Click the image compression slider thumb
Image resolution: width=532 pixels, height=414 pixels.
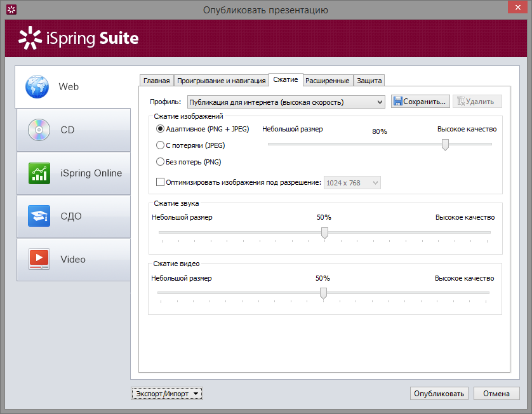[x=445, y=145]
